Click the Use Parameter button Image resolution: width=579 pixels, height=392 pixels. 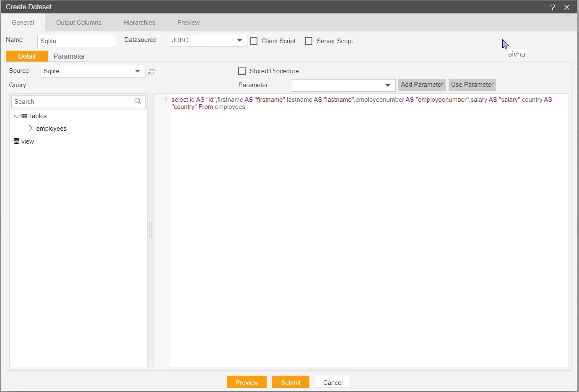click(472, 85)
